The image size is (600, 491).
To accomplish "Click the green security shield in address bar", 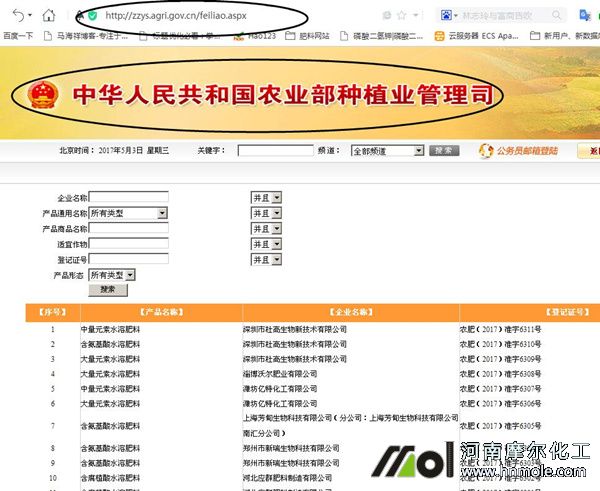I will tap(92, 16).
